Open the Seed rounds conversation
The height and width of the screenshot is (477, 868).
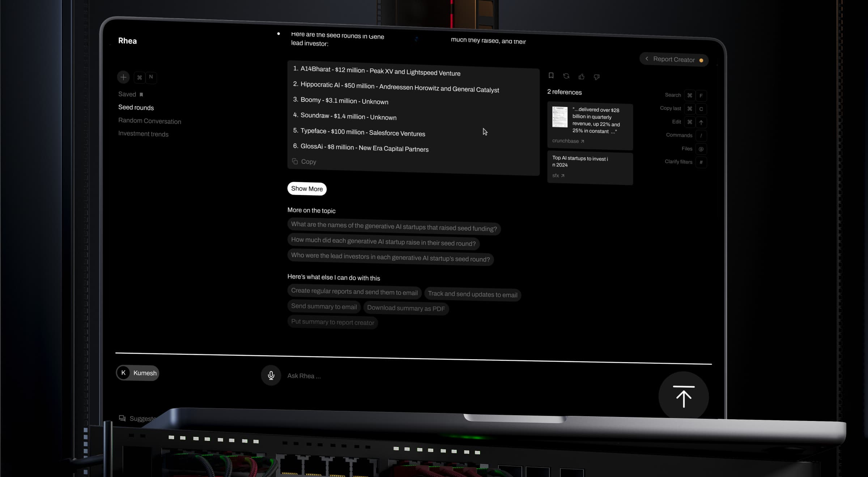point(136,107)
